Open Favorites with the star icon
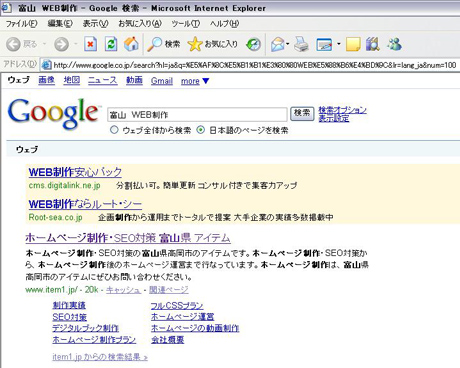The image size is (460, 368). tap(195, 44)
